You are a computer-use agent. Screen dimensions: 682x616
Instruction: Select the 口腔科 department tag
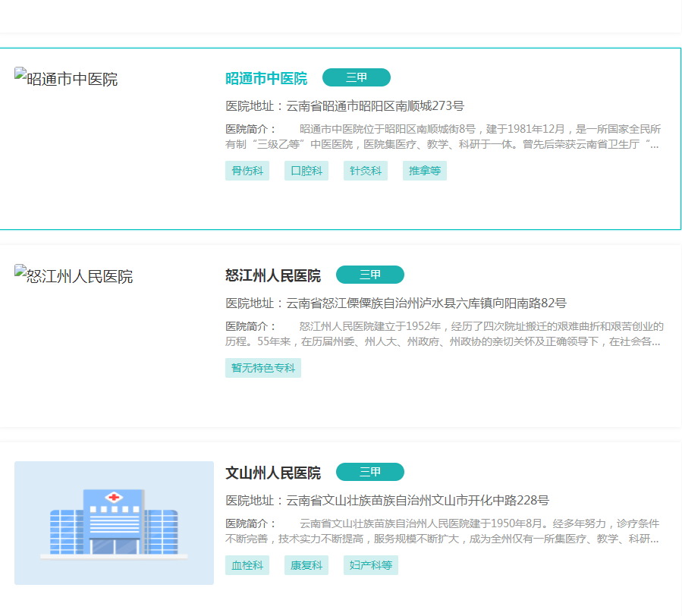click(x=306, y=171)
